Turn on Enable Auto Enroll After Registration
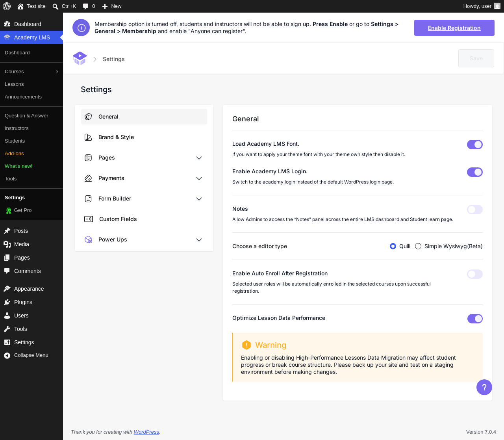Image resolution: width=504 pixels, height=440 pixels. pyautogui.click(x=475, y=274)
